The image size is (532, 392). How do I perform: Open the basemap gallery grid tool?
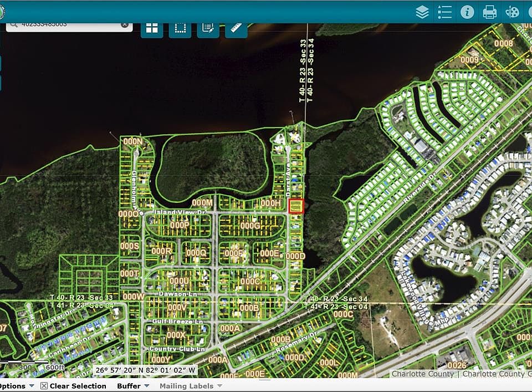pyautogui.click(x=152, y=28)
